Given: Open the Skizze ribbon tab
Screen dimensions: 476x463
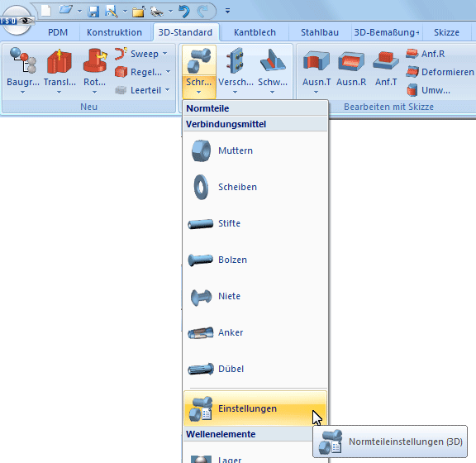Looking at the screenshot, I should (446, 32).
